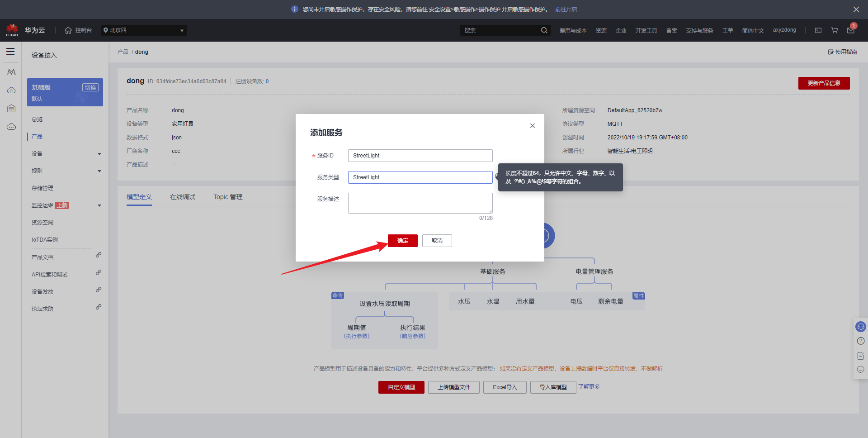The height and width of the screenshot is (438, 868).
Task: Switch to the 在线调试 tab
Action: (x=183, y=197)
